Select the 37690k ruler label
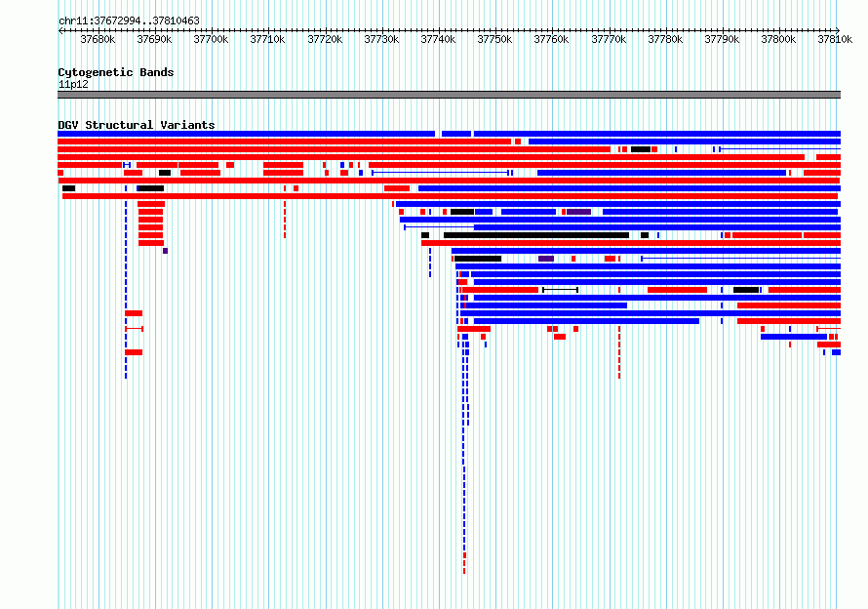The image size is (868, 609). tap(154, 39)
